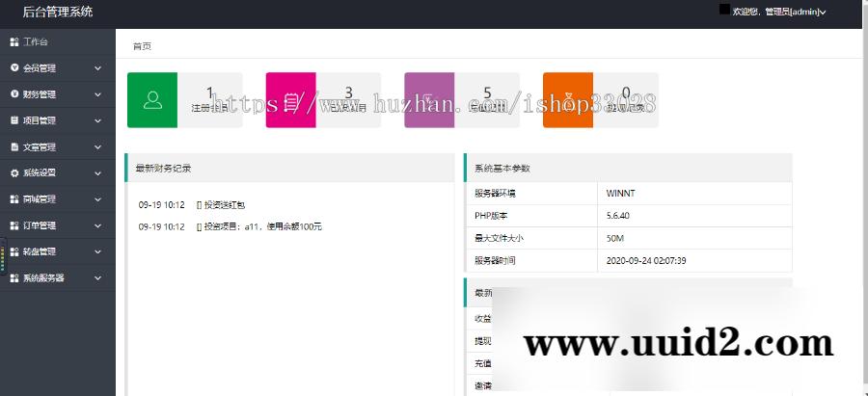Expand the 商城管理 chevron

point(98,199)
